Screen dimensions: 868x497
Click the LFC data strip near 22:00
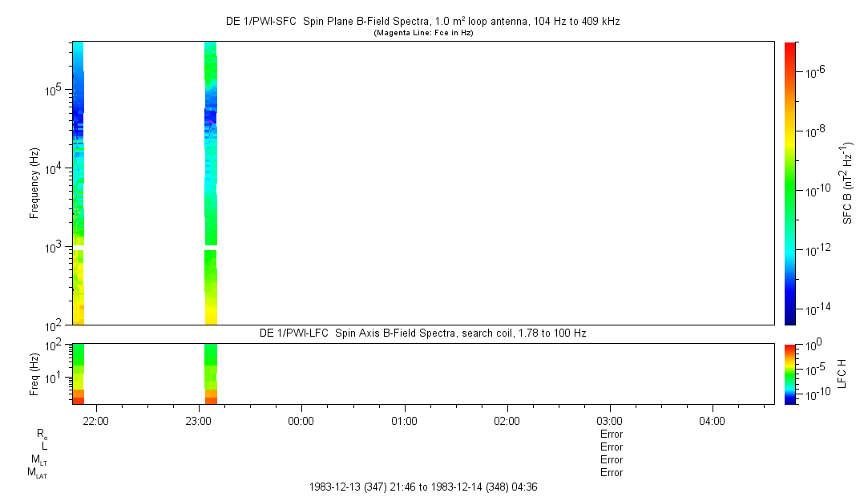(78, 373)
